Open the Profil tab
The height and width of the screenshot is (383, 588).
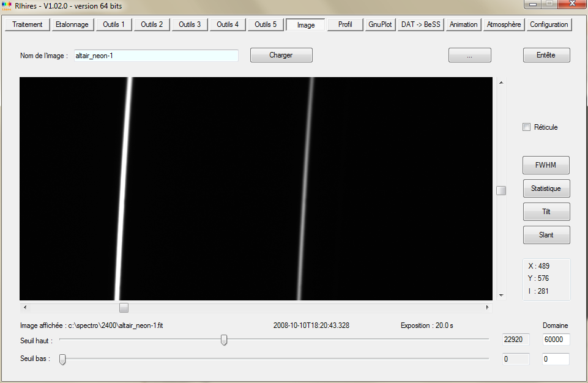[x=345, y=24]
